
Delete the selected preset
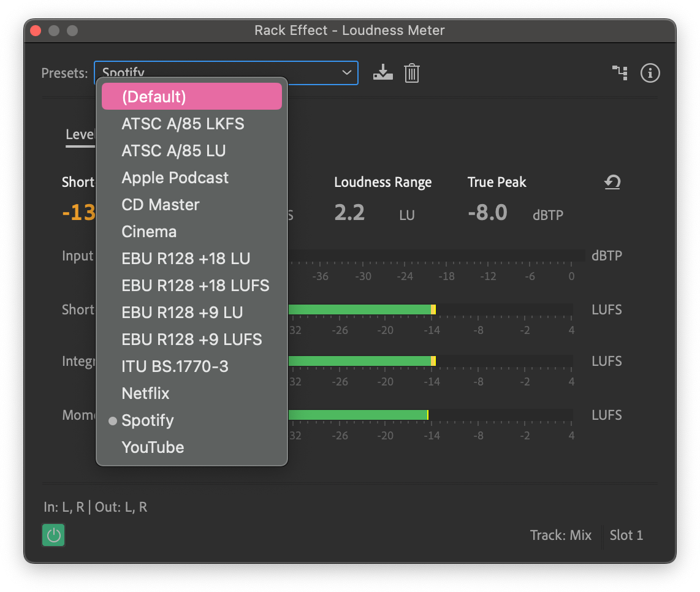(411, 73)
